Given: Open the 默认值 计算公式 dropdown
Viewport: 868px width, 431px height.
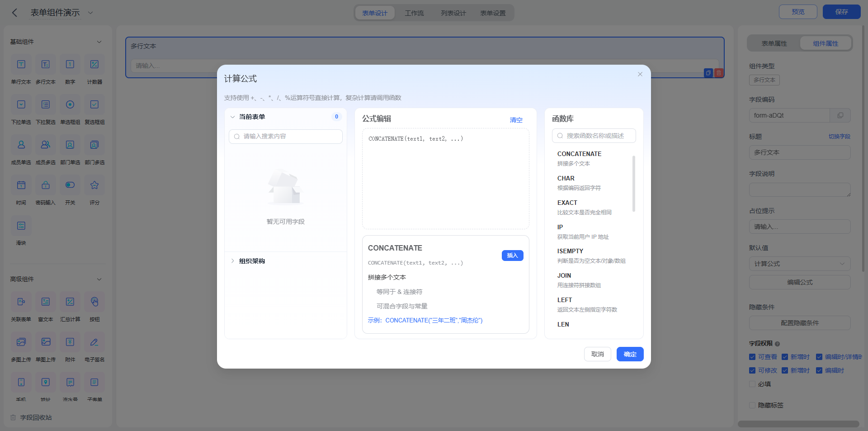Looking at the screenshot, I should pyautogui.click(x=800, y=264).
